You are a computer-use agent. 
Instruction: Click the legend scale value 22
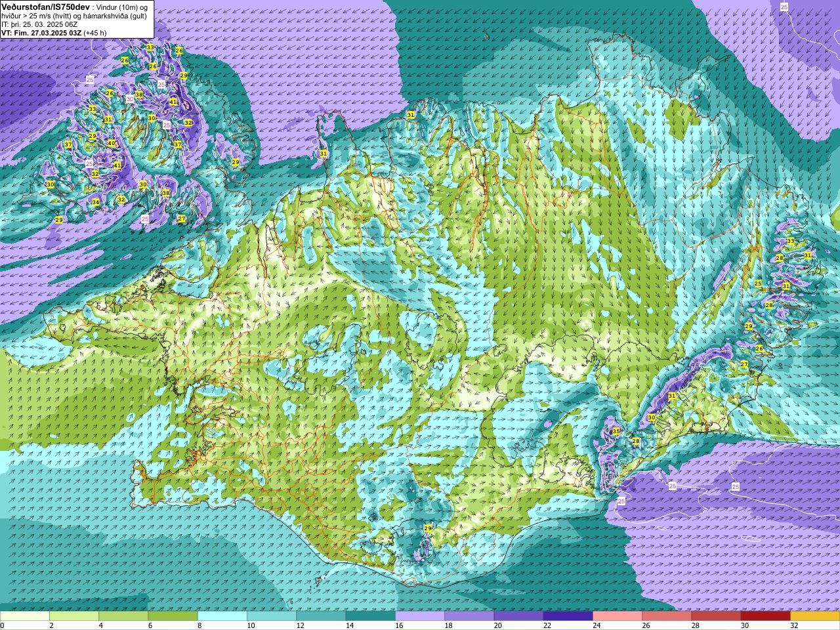(547, 625)
